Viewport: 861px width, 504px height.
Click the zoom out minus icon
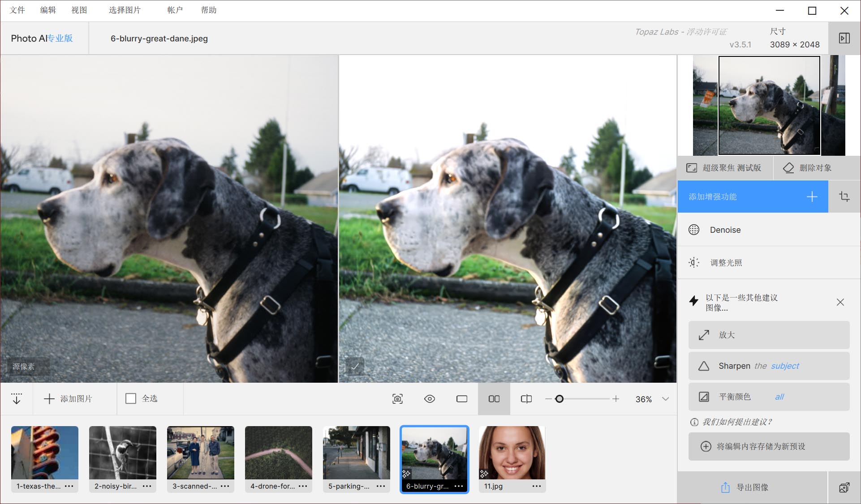[x=548, y=399]
